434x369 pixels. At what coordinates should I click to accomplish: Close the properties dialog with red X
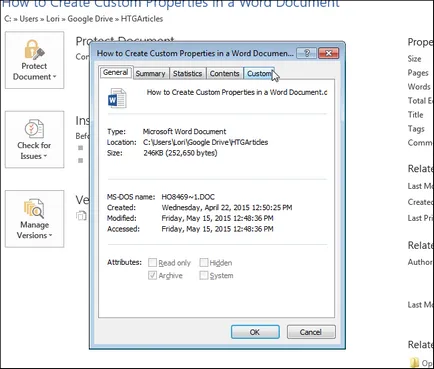[x=328, y=53]
